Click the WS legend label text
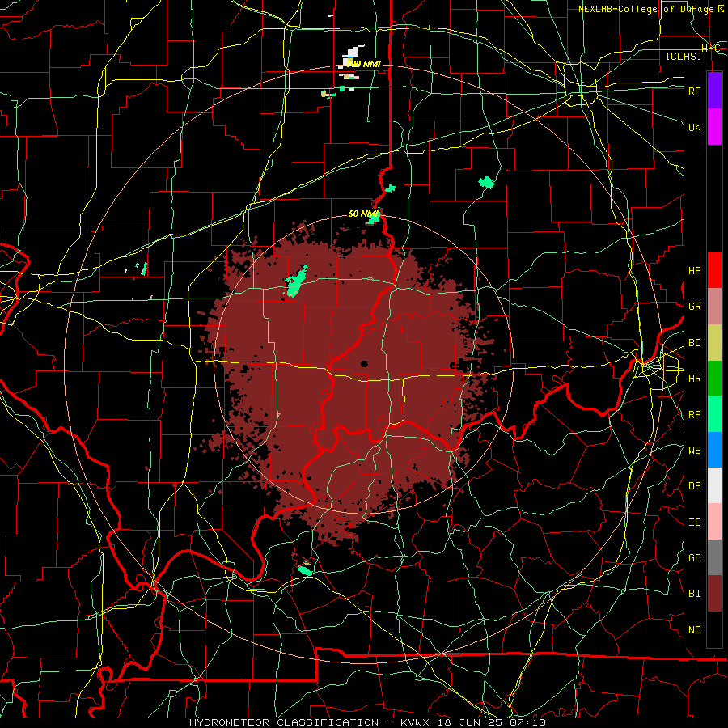This screenshot has width=728, height=728. point(694,450)
